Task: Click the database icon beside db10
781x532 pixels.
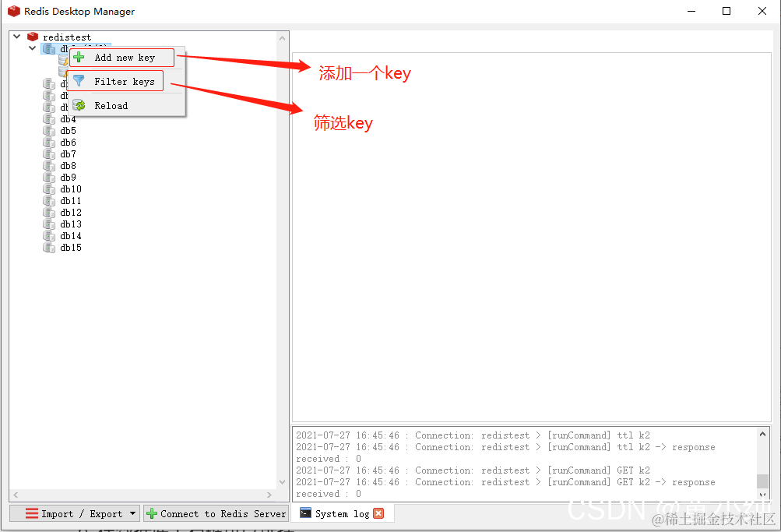Action: (x=49, y=189)
